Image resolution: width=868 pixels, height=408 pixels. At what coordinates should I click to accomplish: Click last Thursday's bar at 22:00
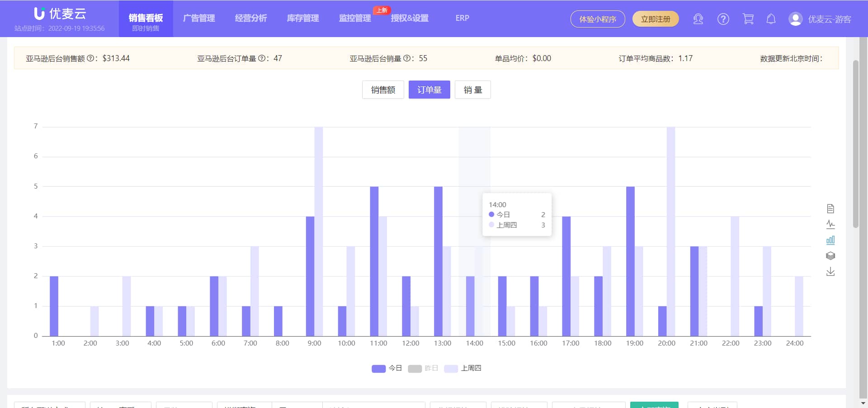tap(735, 276)
